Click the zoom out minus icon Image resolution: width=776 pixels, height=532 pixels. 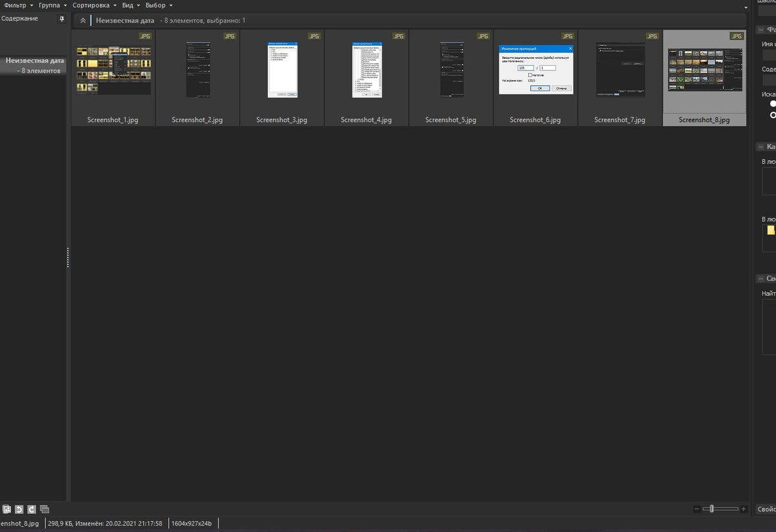(x=696, y=509)
